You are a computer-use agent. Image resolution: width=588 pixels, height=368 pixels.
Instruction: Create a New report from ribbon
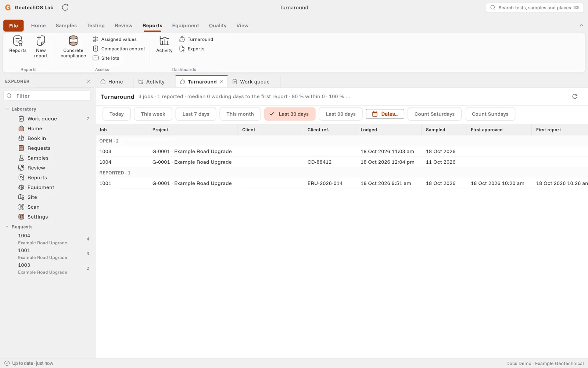pyautogui.click(x=41, y=47)
